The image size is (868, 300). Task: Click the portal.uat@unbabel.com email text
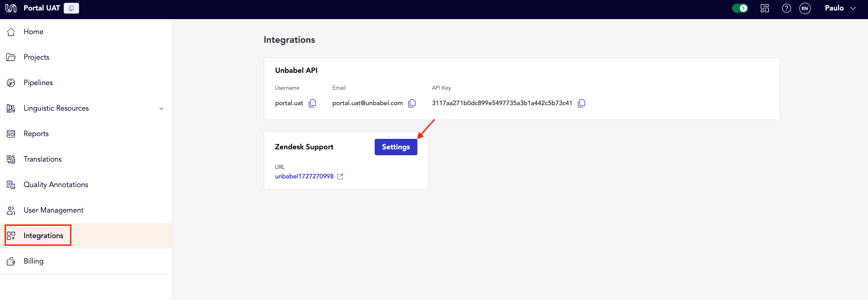pyautogui.click(x=367, y=103)
